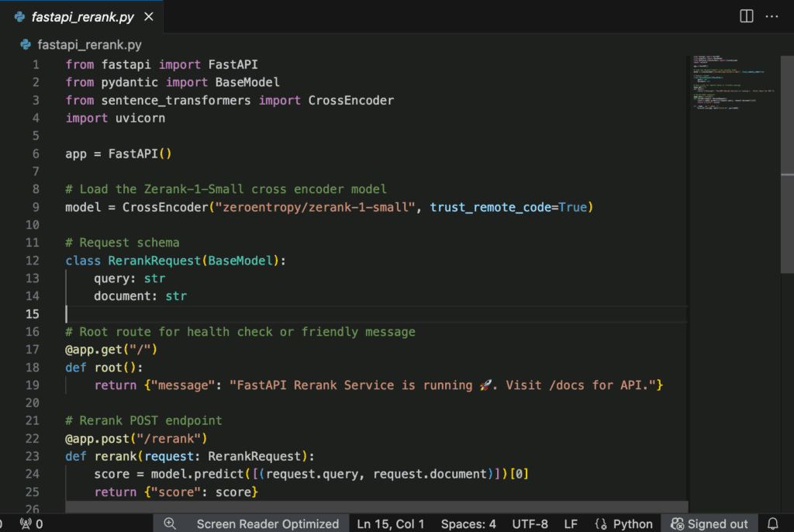
Task: Click the Python icon in the breadcrumb
Action: click(x=26, y=44)
